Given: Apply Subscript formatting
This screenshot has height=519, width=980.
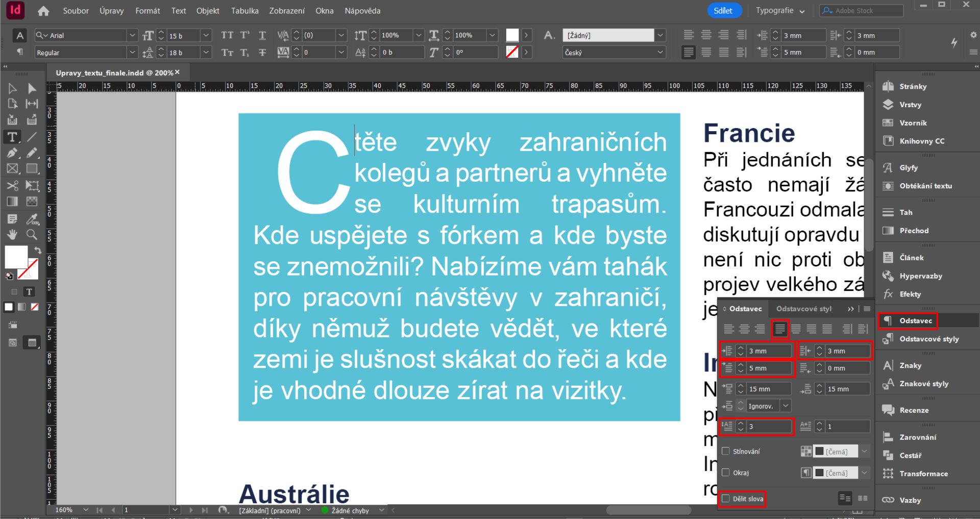Looking at the screenshot, I should pyautogui.click(x=245, y=52).
